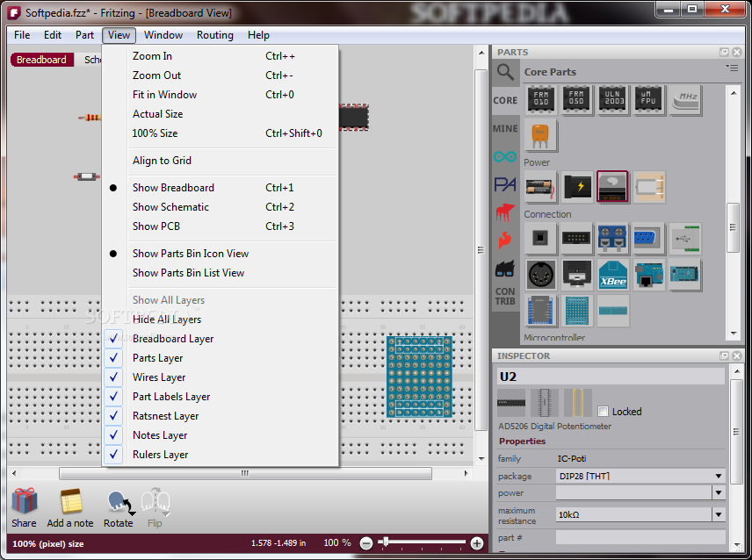Click the Share gift box icon
Viewport: 752px width, 560px height.
pyautogui.click(x=24, y=501)
